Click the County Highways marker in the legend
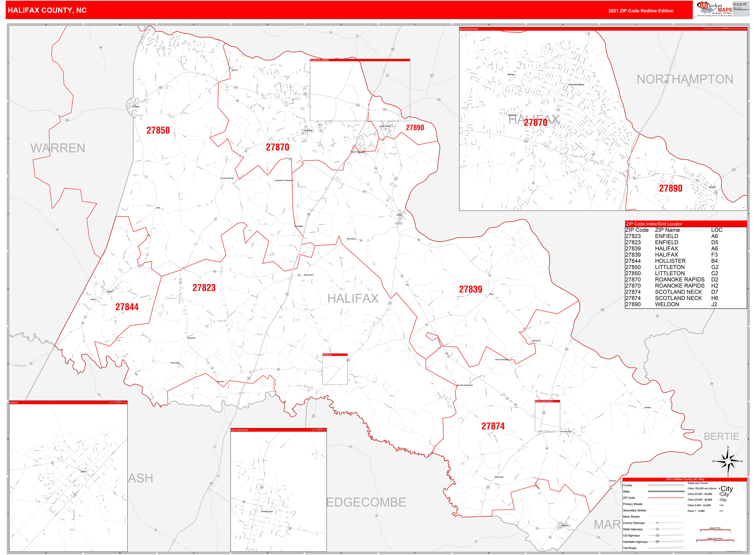The image size is (756, 555). [657, 523]
